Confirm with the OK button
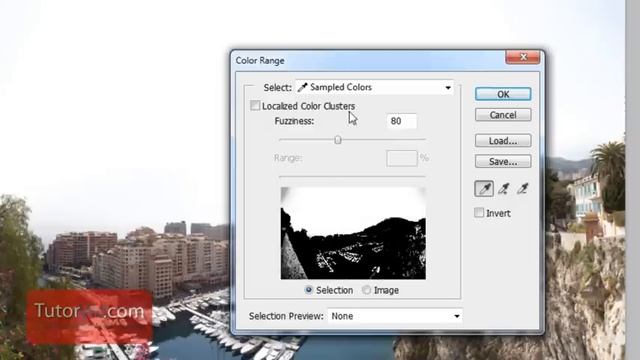The width and height of the screenshot is (640, 360). 503,94
